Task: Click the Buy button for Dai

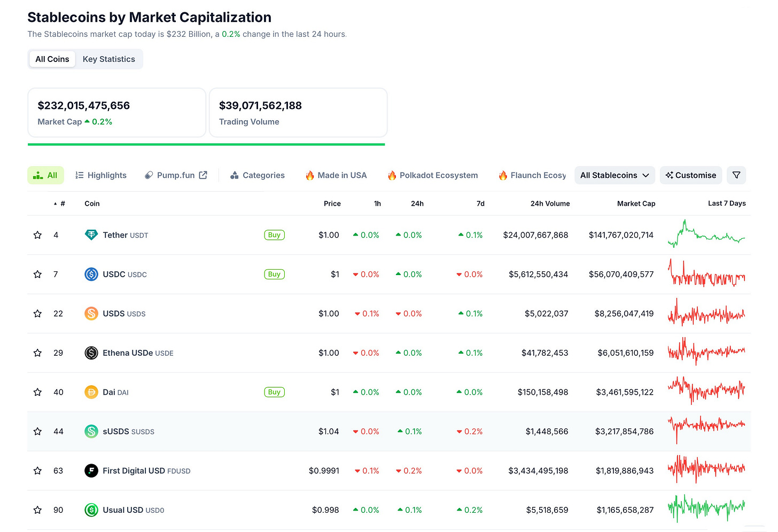Action: (274, 392)
